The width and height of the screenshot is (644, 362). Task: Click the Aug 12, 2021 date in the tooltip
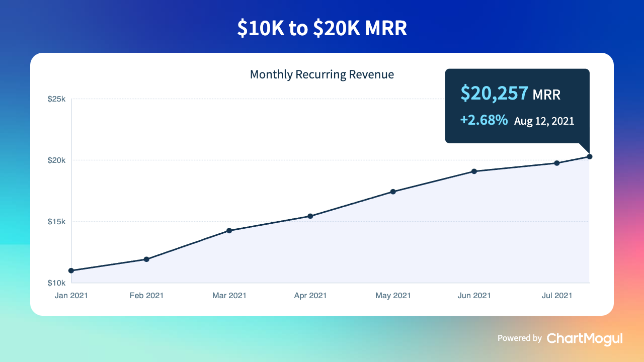pyautogui.click(x=544, y=121)
